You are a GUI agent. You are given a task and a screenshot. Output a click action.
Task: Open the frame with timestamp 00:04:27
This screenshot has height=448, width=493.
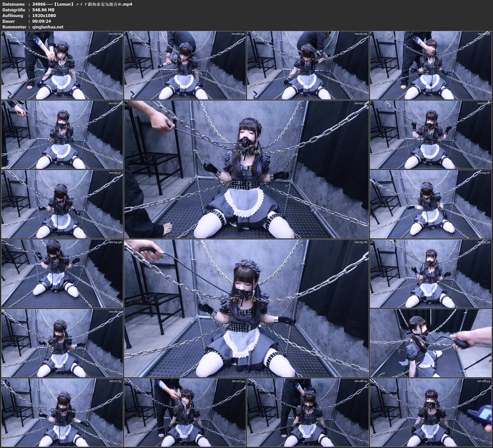click(x=431, y=204)
